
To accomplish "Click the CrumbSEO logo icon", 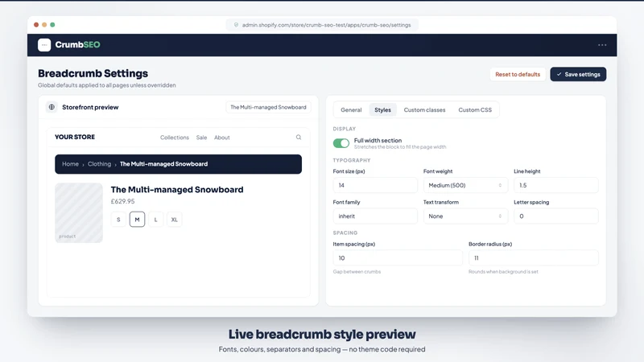I will [x=44, y=45].
